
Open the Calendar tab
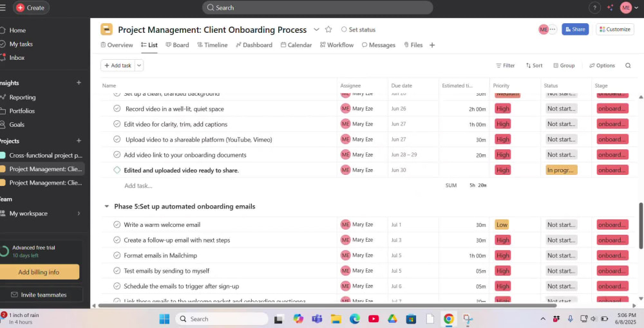[296, 45]
